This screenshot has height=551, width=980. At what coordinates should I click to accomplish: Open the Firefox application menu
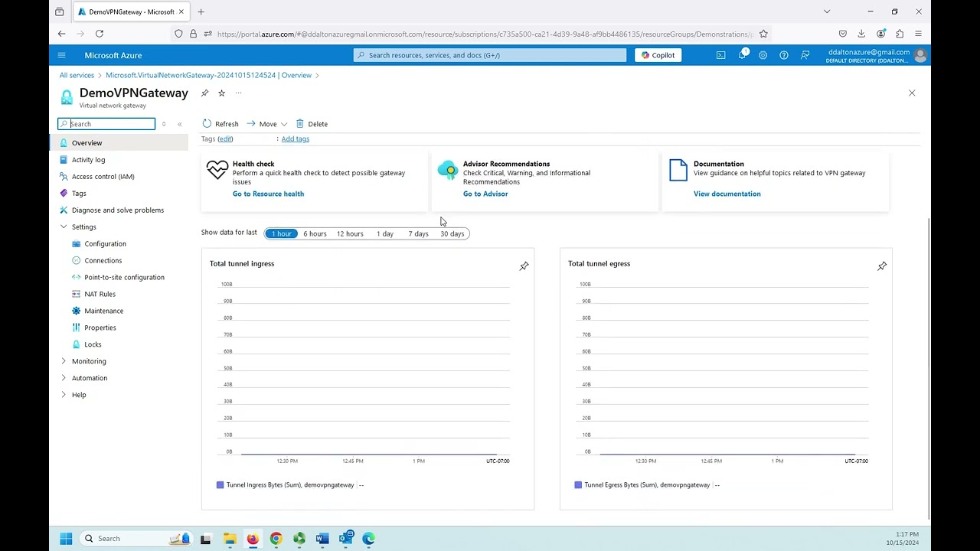coord(918,34)
